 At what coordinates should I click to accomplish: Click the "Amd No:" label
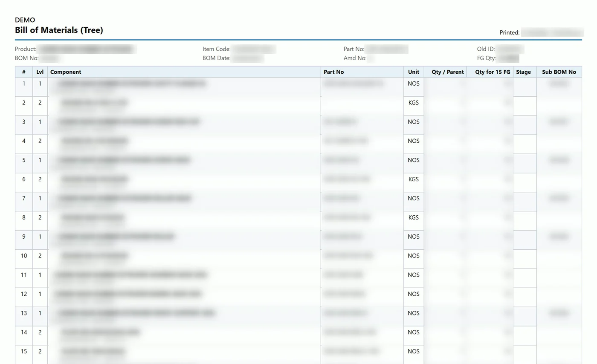click(355, 58)
